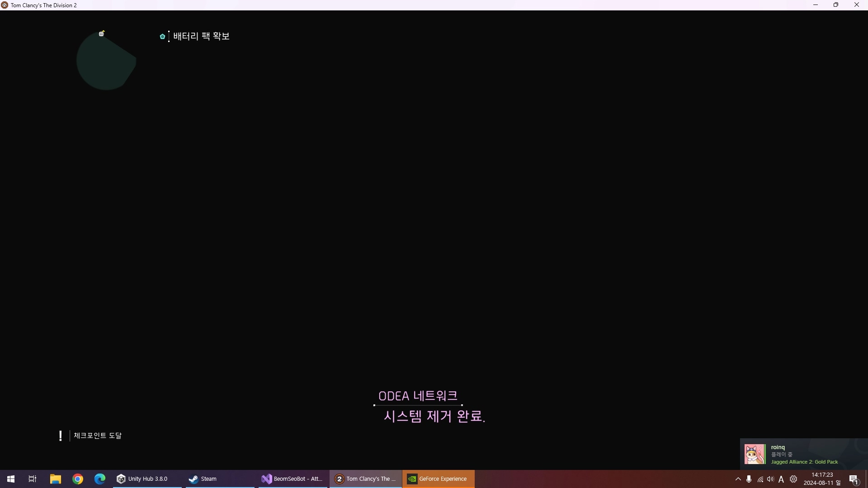Screen dimensions: 868x488
Task: Open the notification center with badge
Action: 854,479
